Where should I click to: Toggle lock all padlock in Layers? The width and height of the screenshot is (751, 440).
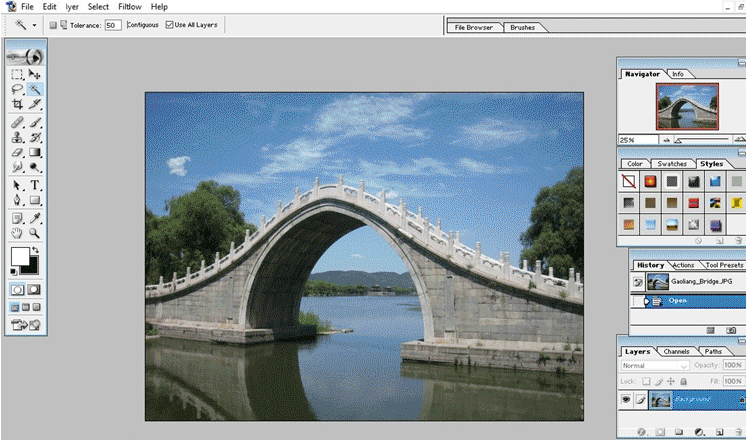point(683,382)
